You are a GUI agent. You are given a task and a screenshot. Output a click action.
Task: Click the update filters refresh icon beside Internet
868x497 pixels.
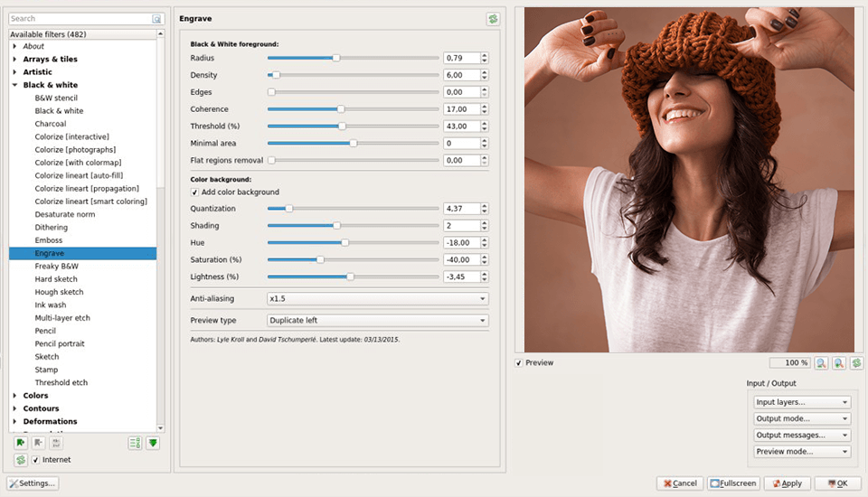tap(21, 460)
